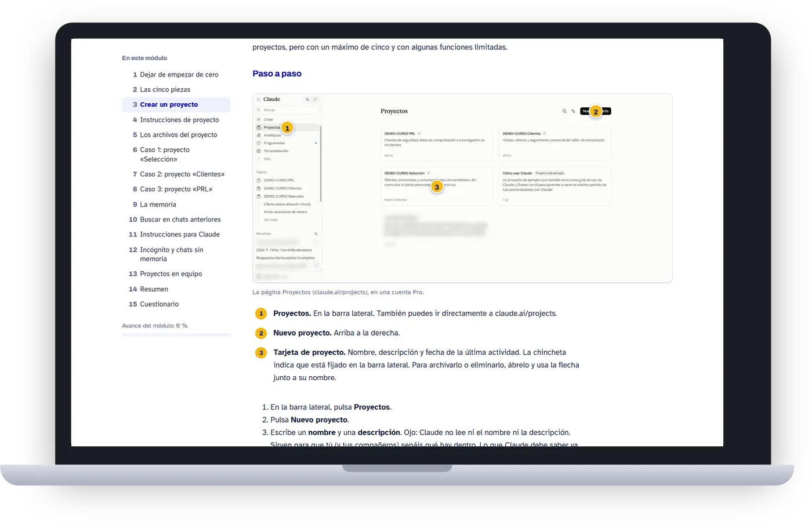Click the 'Paso a paso' heading
The width and height of the screenshot is (812, 524).
(277, 74)
